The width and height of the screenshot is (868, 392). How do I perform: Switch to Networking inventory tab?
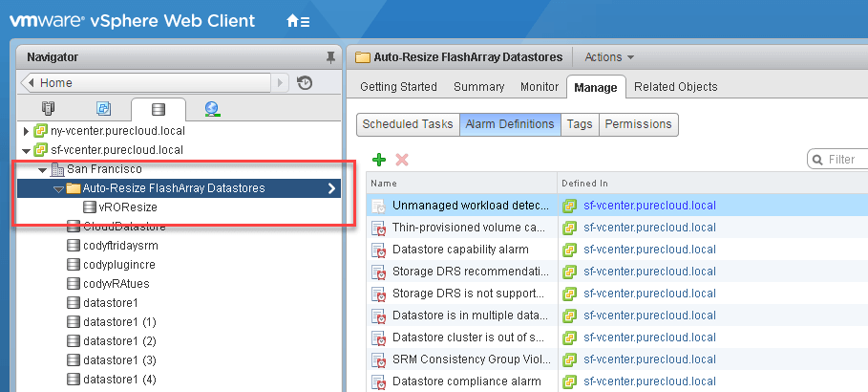coord(212,109)
